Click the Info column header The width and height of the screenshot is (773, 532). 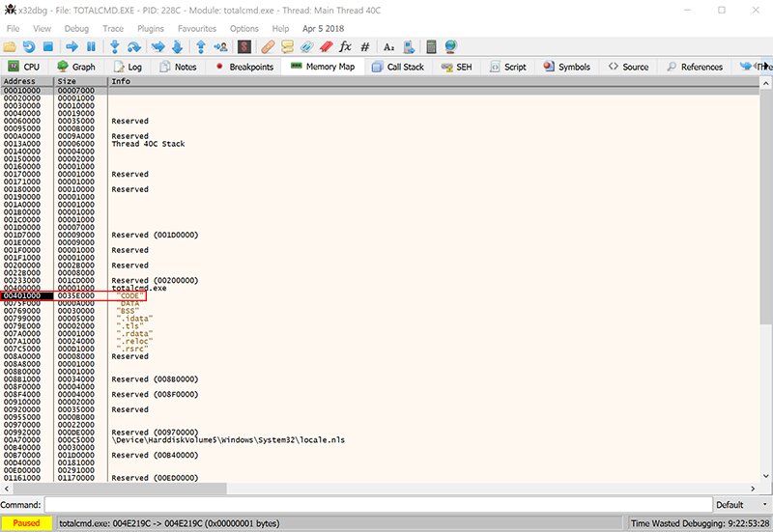[433, 81]
